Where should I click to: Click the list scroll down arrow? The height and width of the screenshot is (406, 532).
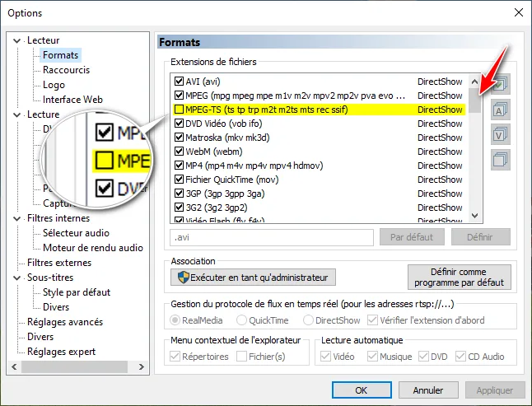pos(474,216)
